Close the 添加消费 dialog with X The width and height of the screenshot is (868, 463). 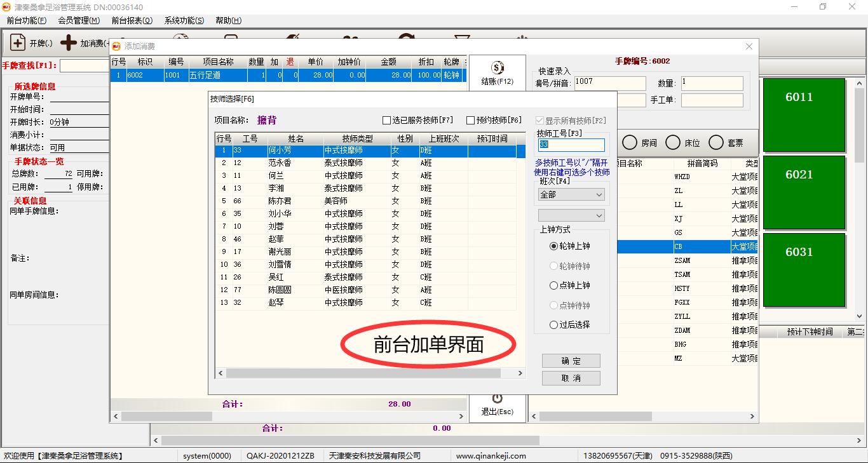[x=749, y=46]
